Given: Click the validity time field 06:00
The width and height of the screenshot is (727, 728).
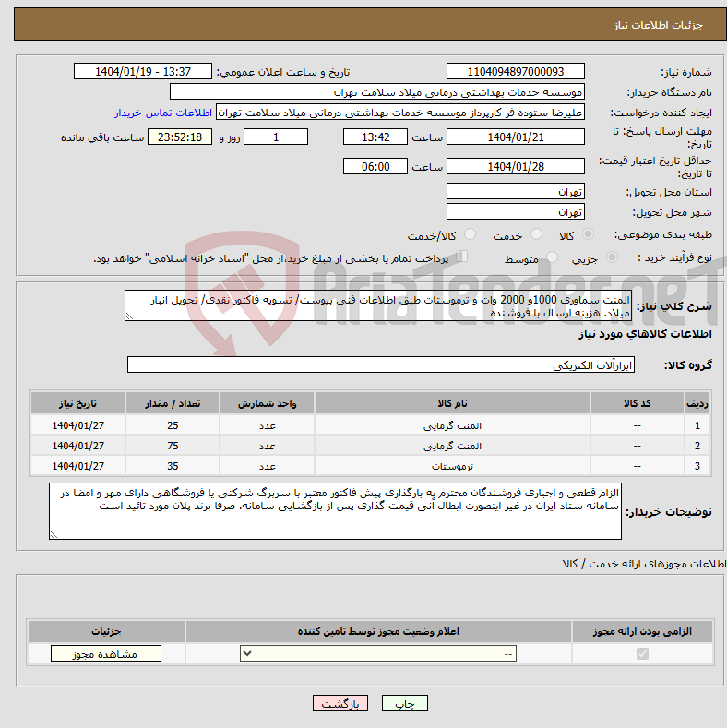Looking at the screenshot, I should [x=375, y=166].
